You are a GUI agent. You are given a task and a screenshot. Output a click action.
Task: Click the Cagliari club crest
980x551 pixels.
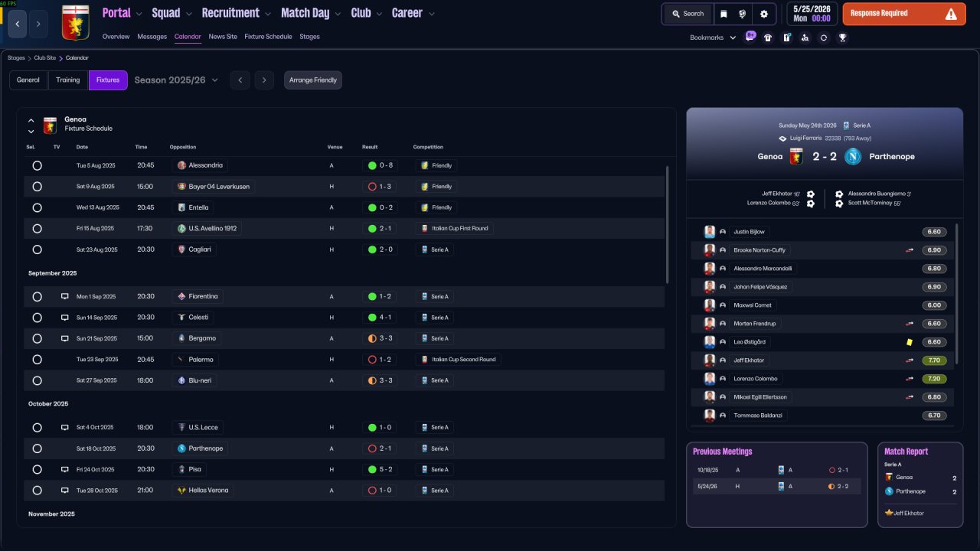(x=181, y=249)
